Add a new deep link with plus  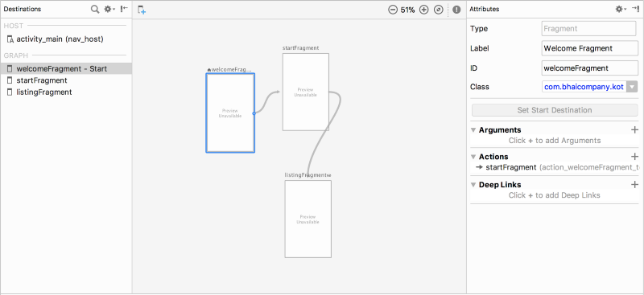coord(634,185)
